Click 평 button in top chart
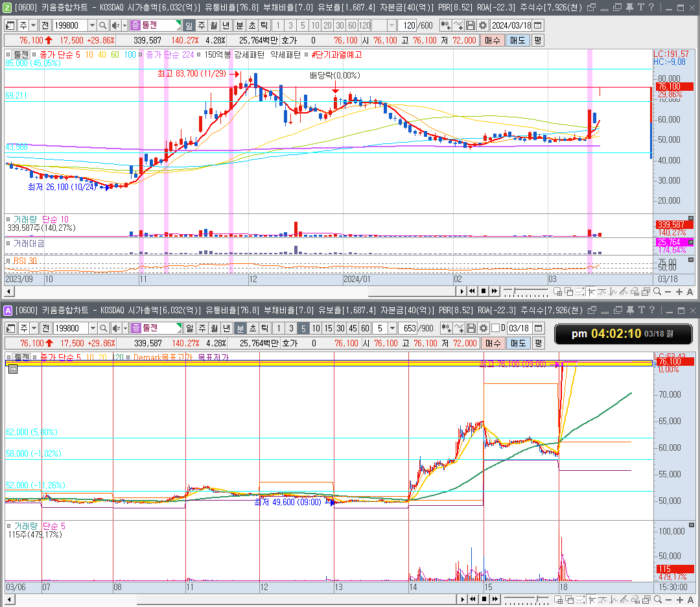Image resolution: width=700 pixels, height=607 pixels. pyautogui.click(x=537, y=41)
